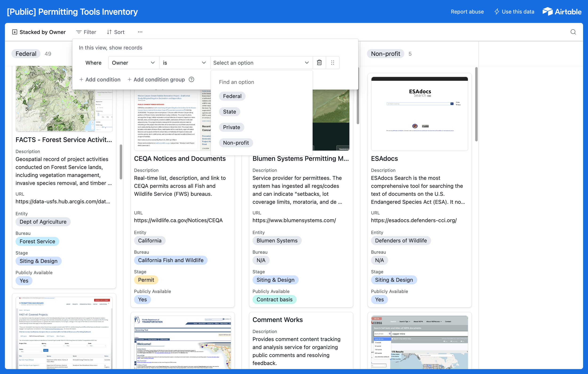Open the Select an option dropdown
This screenshot has height=374, width=588.
pyautogui.click(x=261, y=63)
